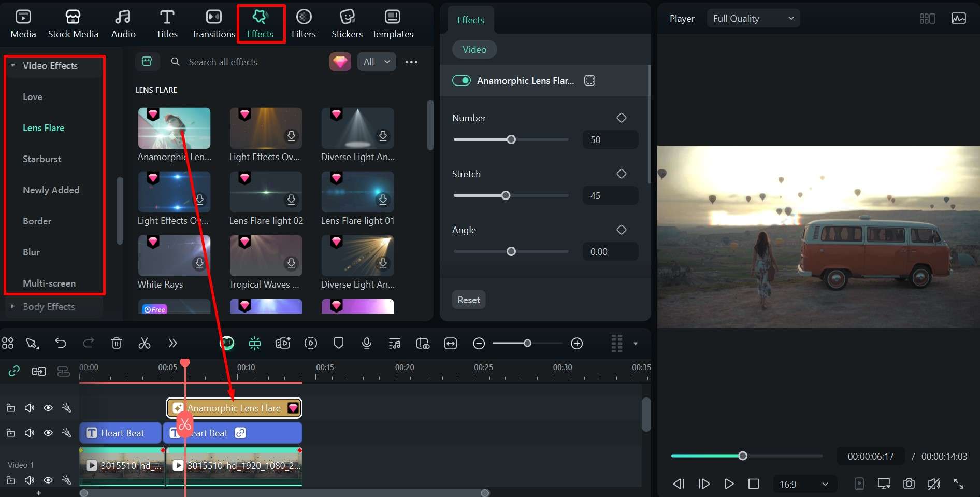Adjust the Stretch slider

(x=506, y=195)
